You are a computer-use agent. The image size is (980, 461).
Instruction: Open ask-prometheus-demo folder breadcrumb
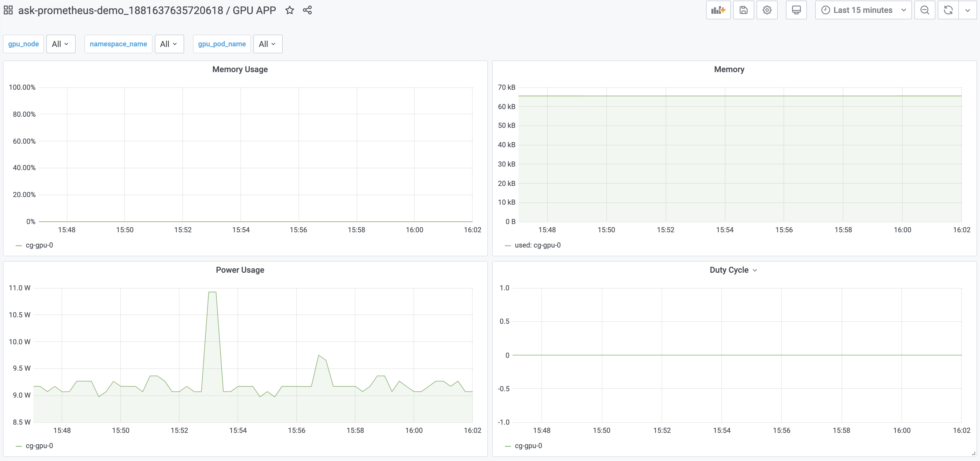(121, 10)
